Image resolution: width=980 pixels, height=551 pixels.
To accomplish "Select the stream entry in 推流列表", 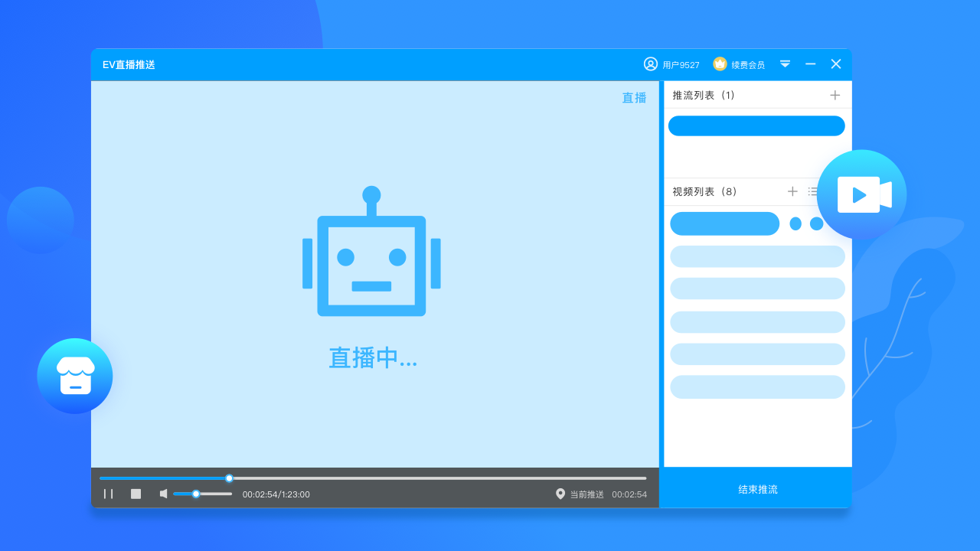I will [756, 126].
